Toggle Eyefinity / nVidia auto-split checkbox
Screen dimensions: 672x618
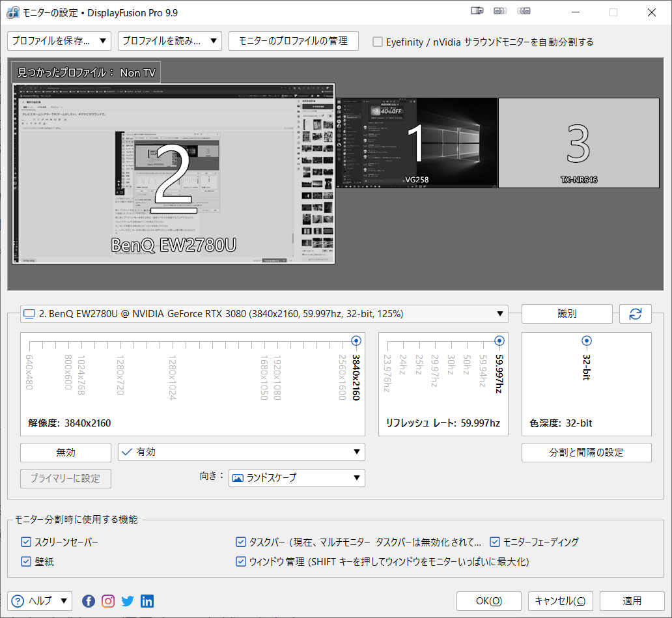[x=378, y=42]
